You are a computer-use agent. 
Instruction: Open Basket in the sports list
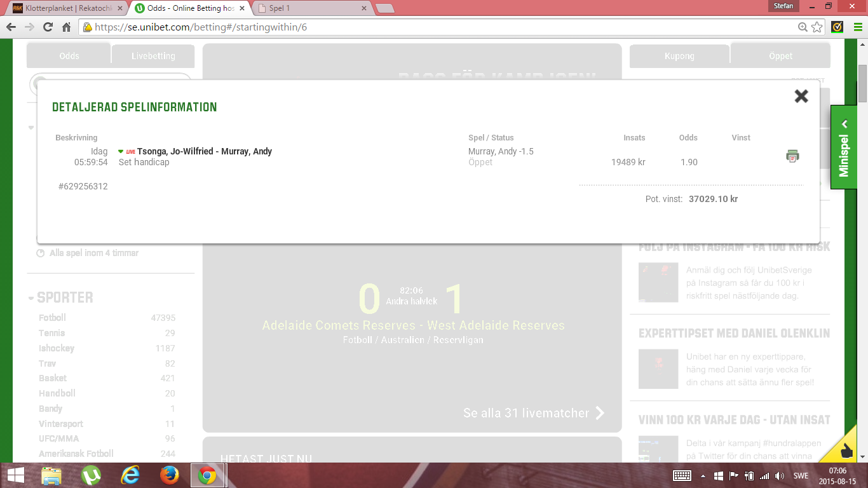click(53, 378)
